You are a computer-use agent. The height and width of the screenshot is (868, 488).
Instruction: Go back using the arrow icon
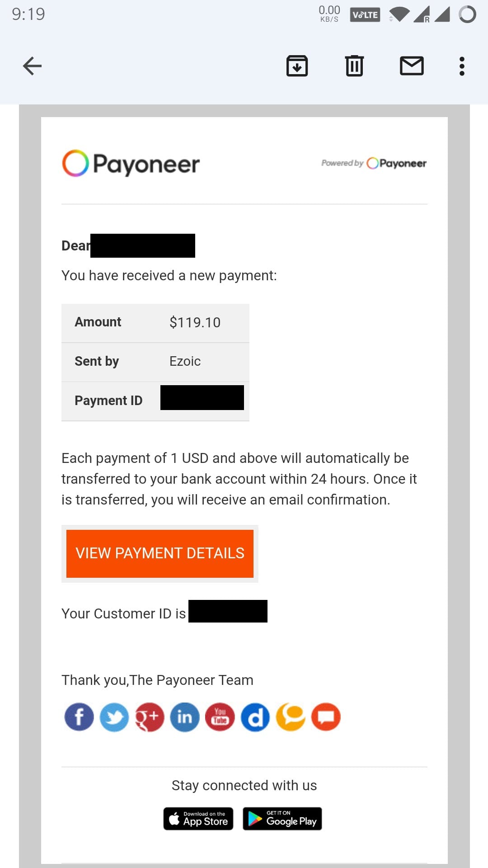pyautogui.click(x=32, y=66)
